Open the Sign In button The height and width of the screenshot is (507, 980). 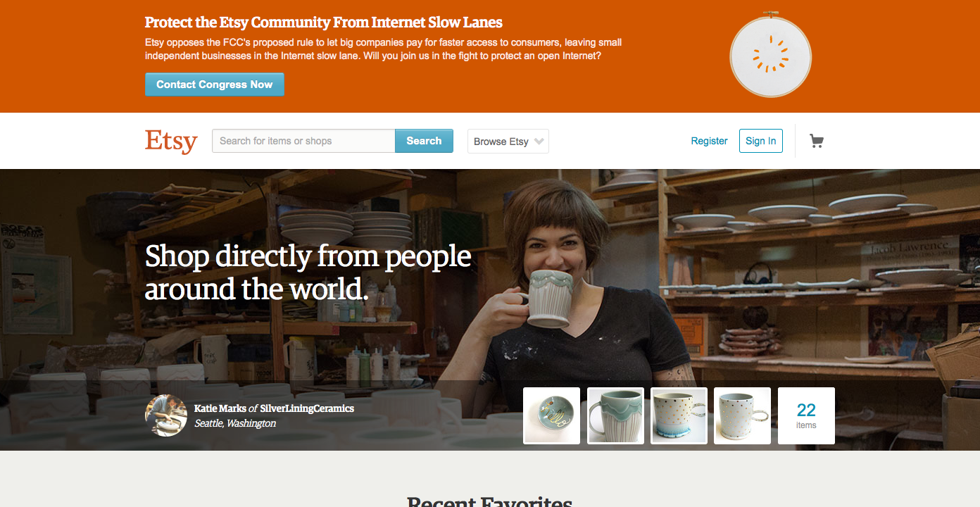tap(760, 141)
